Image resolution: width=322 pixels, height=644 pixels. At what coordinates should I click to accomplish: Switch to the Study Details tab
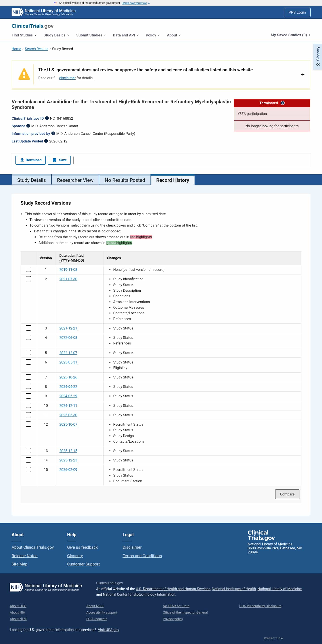32,180
